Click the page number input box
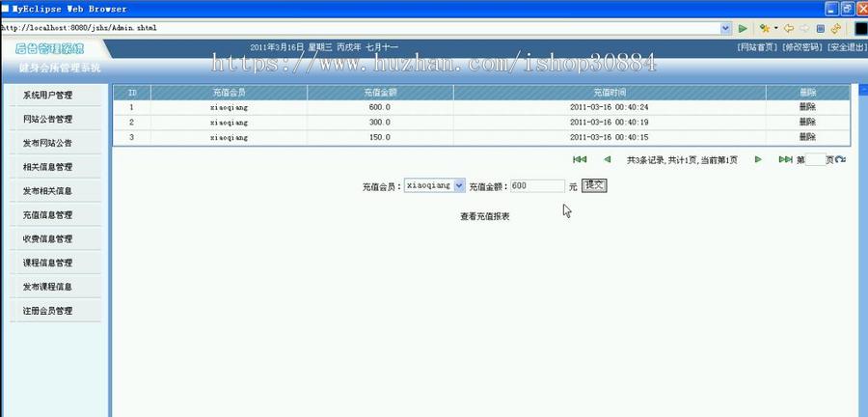Image resolution: width=868 pixels, height=417 pixels. (815, 159)
